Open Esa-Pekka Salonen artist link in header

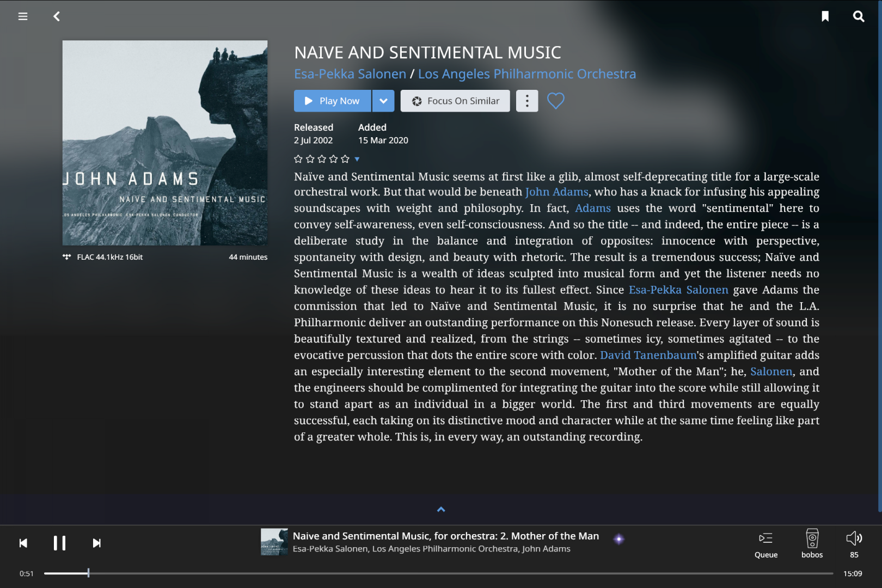350,74
